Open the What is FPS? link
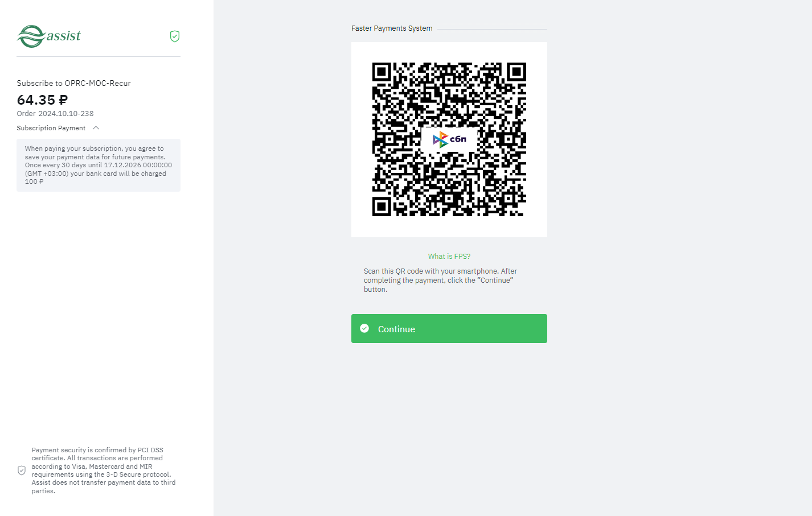This screenshot has height=516, width=812. click(x=449, y=257)
